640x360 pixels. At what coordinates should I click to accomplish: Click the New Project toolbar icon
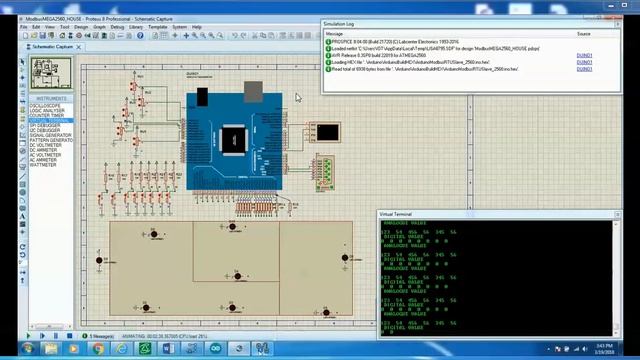tap(25, 36)
